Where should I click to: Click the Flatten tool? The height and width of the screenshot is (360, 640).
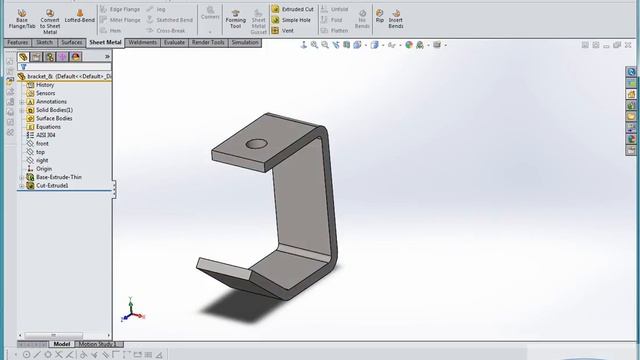pos(335,31)
